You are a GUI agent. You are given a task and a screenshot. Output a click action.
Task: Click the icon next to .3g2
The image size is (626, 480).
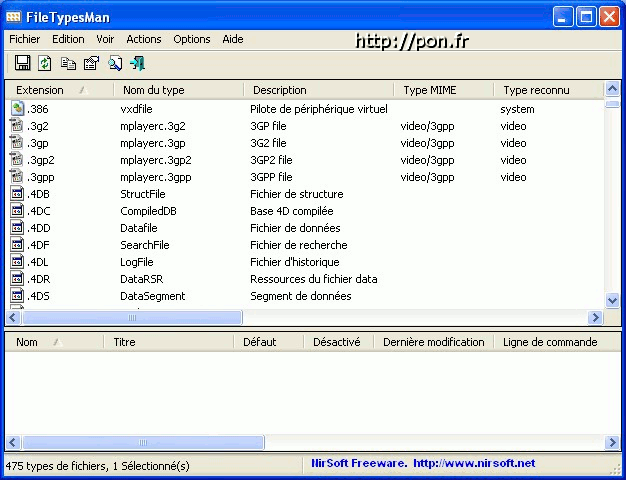click(17, 126)
